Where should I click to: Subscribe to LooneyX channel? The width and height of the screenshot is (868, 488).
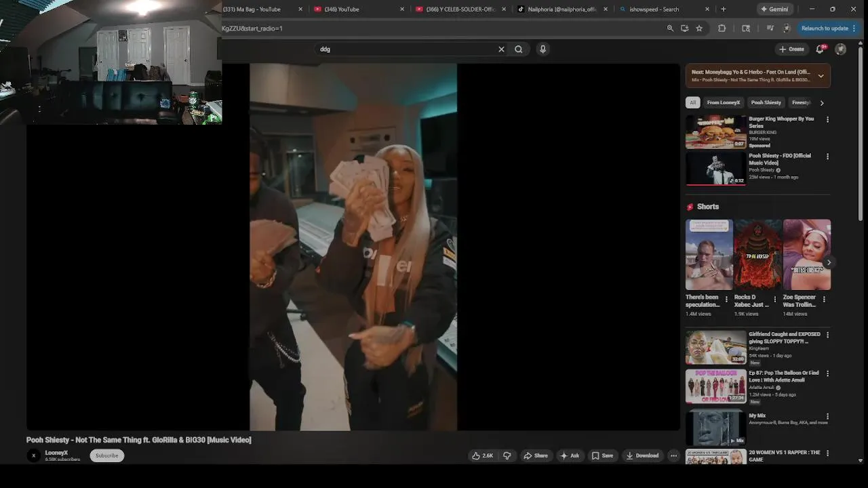pyautogui.click(x=106, y=455)
